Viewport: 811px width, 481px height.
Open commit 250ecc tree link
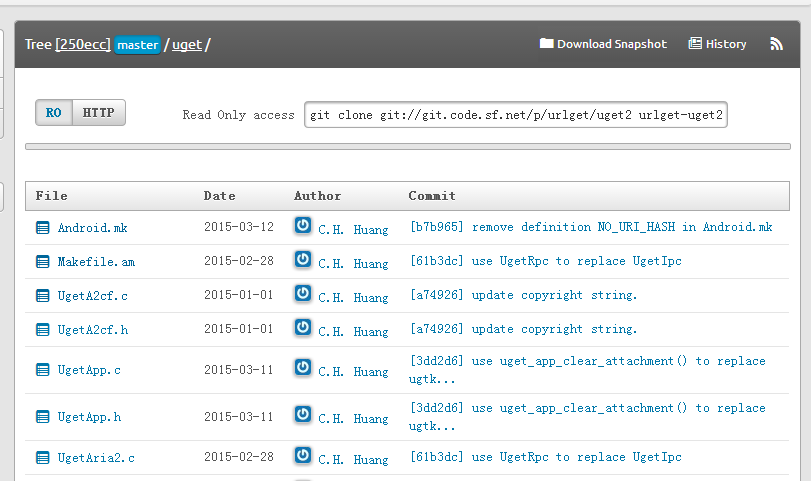click(x=83, y=44)
